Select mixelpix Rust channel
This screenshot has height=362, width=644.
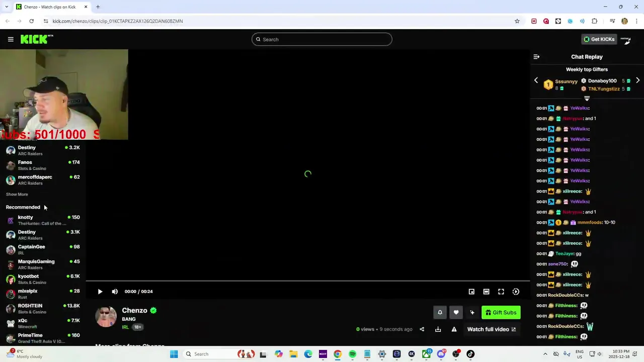tap(43, 294)
